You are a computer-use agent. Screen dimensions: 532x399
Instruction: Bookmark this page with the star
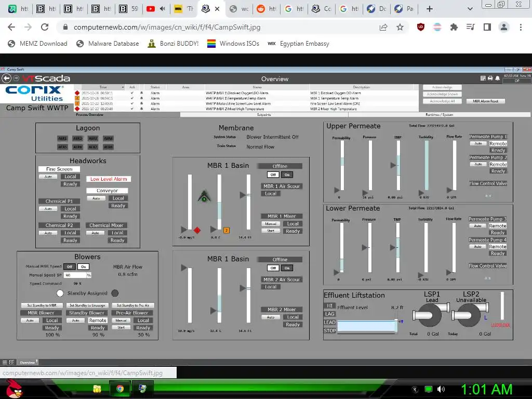(400, 27)
